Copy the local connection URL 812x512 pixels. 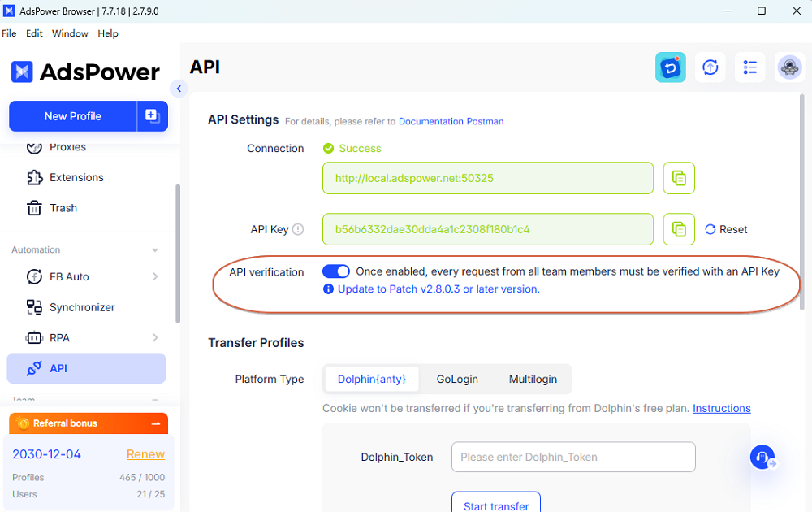click(x=679, y=178)
